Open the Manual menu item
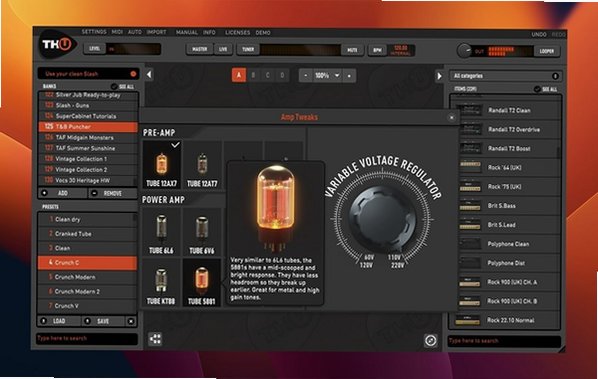 click(x=186, y=32)
